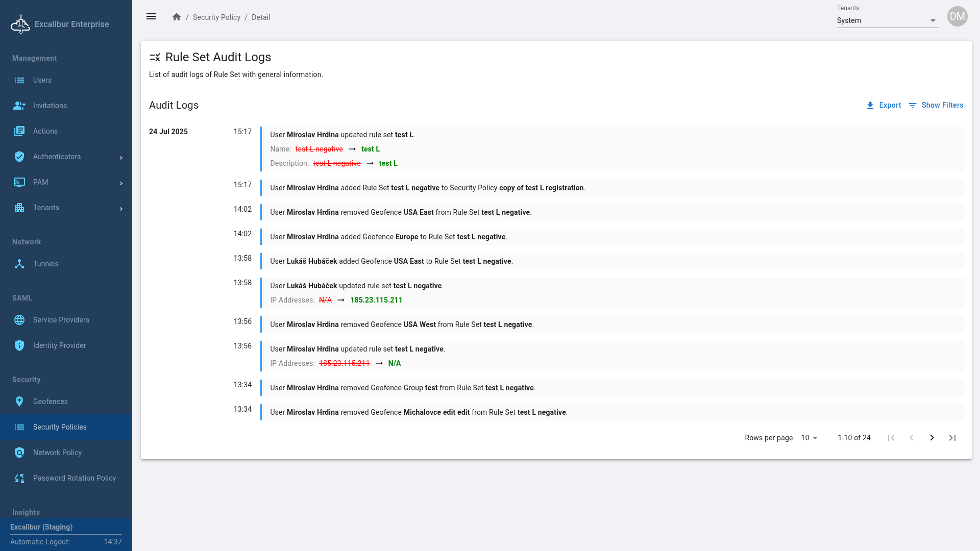Image resolution: width=980 pixels, height=551 pixels.
Task: Open Users in the sidebar
Action: 42,80
